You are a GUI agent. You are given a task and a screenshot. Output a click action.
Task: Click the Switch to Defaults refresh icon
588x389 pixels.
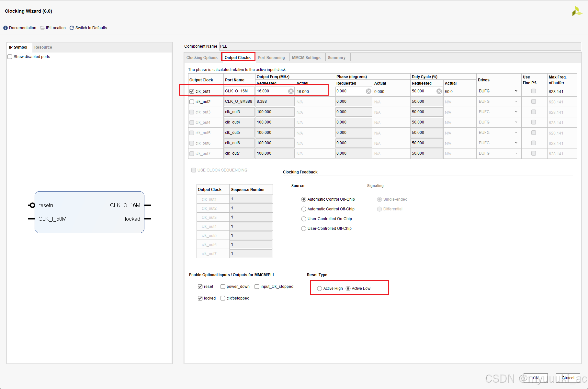(x=72, y=28)
